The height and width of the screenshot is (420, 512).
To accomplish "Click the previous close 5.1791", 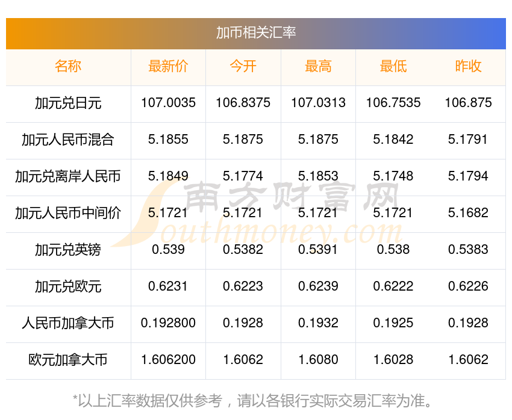I will [467, 140].
